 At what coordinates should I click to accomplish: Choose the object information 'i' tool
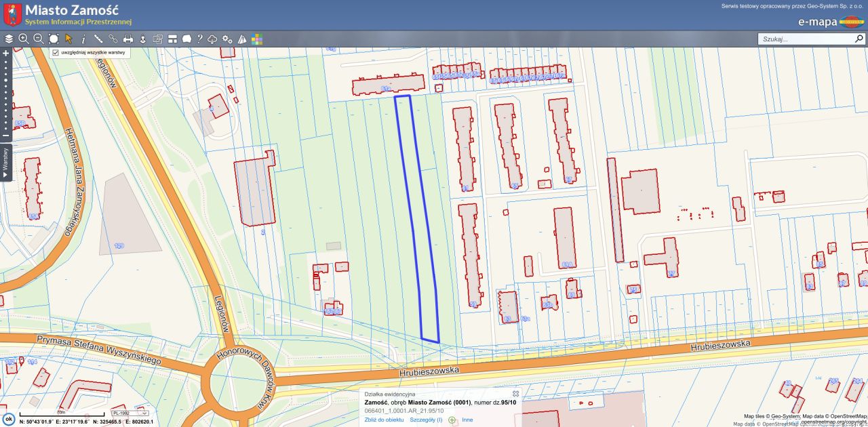tap(83, 39)
